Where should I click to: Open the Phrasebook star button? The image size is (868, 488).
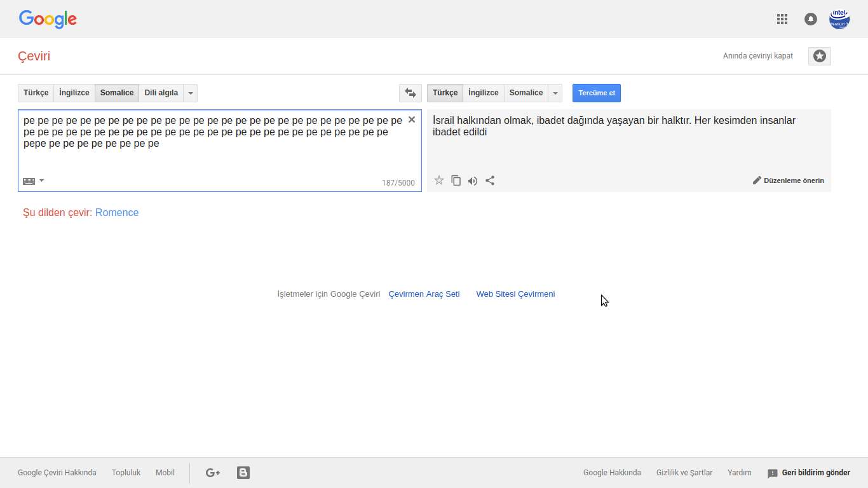820,56
